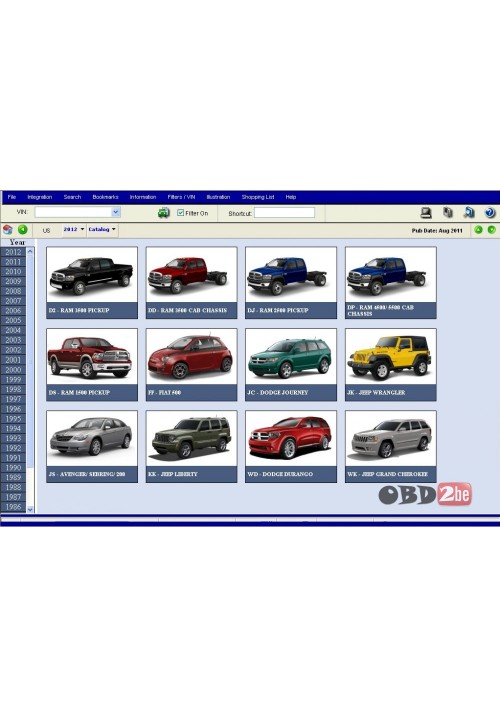Select year 2000 in the Year list
The height and width of the screenshot is (717, 500).
pos(13,369)
